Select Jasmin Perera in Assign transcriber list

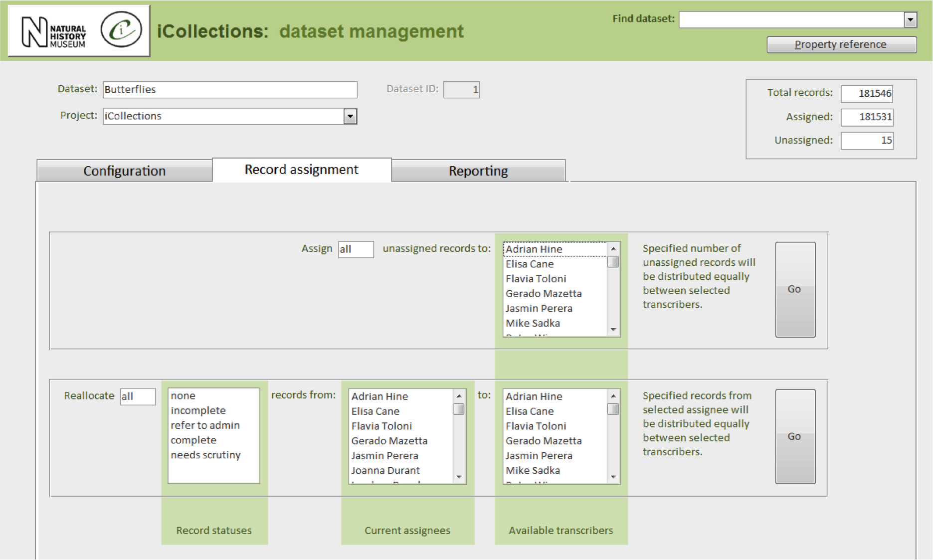tap(555, 308)
